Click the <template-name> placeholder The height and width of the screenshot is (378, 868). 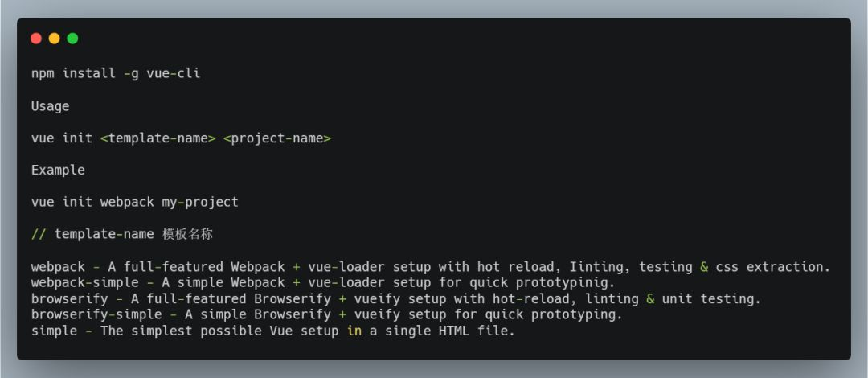click(158, 138)
